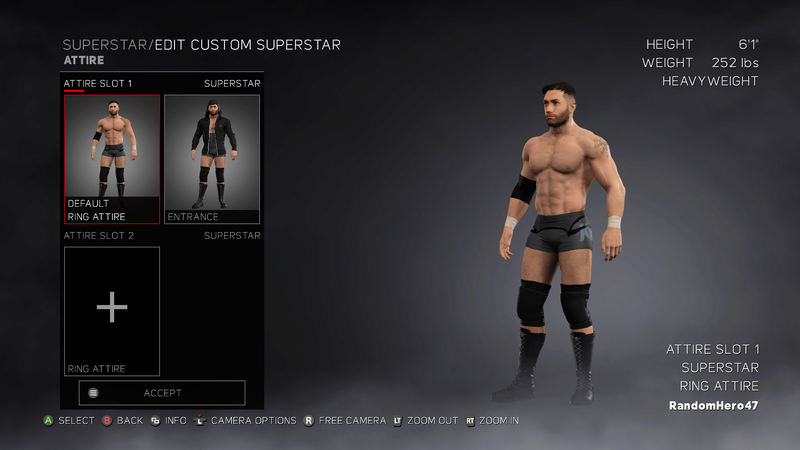Click the Zoom Out label
The width and height of the screenshot is (800, 450).
click(x=432, y=420)
